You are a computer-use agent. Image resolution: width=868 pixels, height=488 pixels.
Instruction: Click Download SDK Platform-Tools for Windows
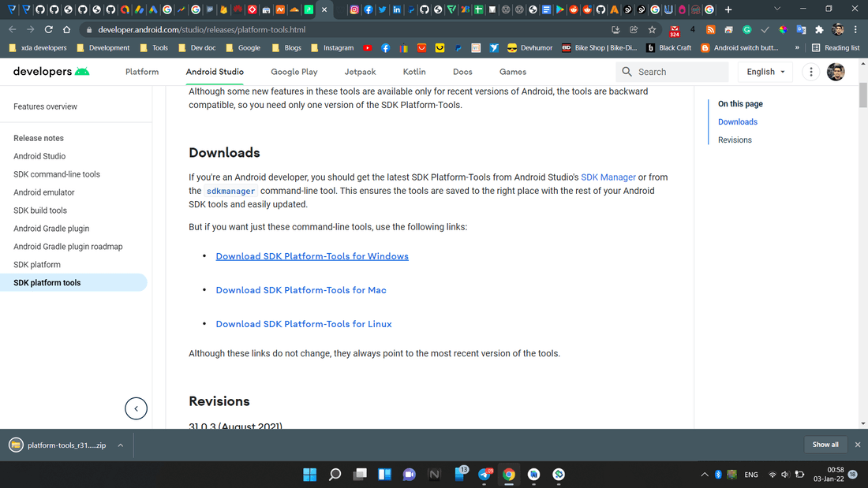312,256
